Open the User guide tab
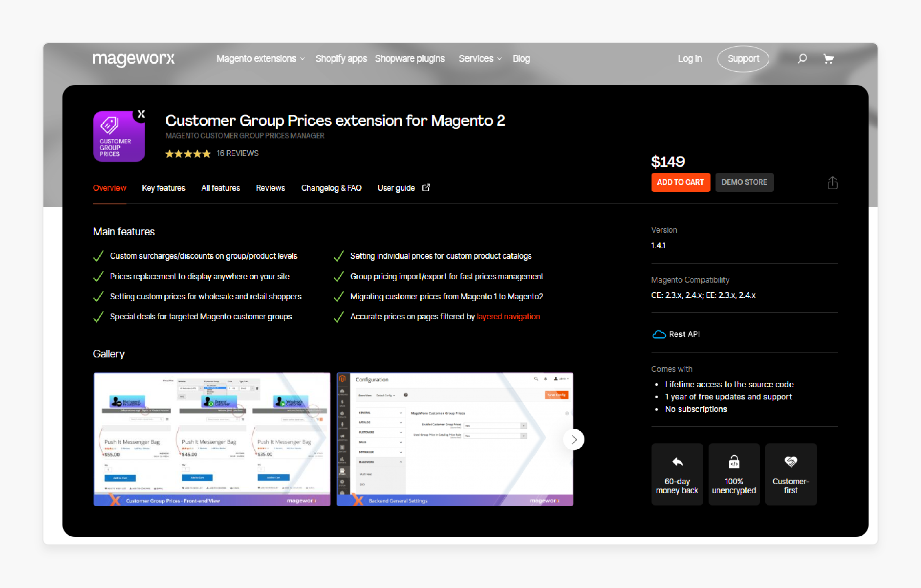 (396, 188)
